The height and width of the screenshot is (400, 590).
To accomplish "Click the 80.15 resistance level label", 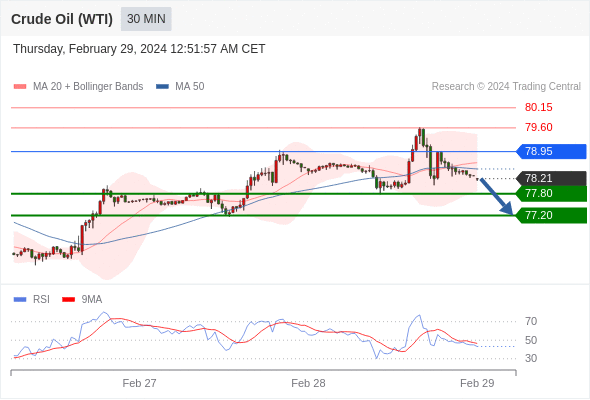I will [x=538, y=107].
